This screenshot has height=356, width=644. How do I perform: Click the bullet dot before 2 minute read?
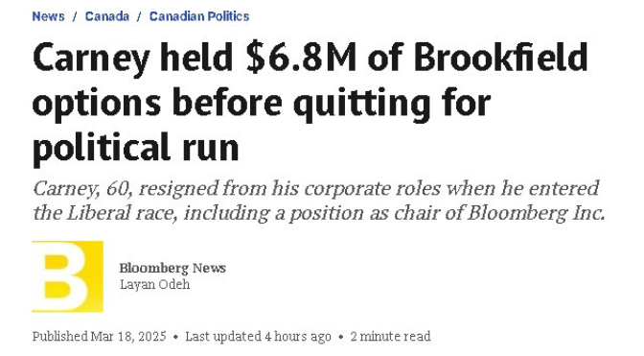(341, 337)
